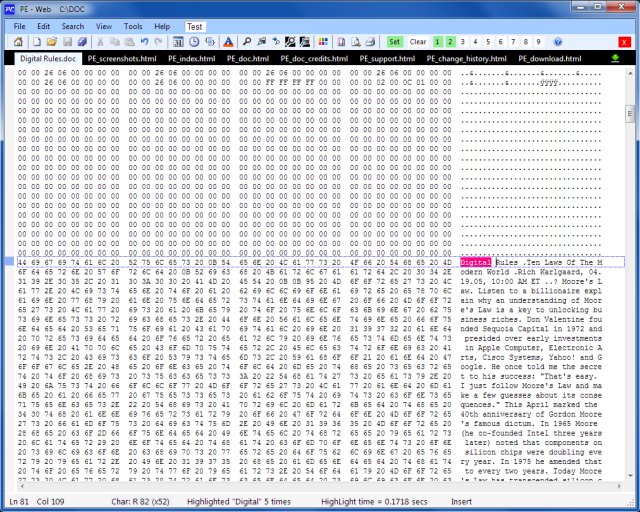The height and width of the screenshot is (512, 640).
Task: Open Find with magnifier icon
Action: [x=247, y=42]
